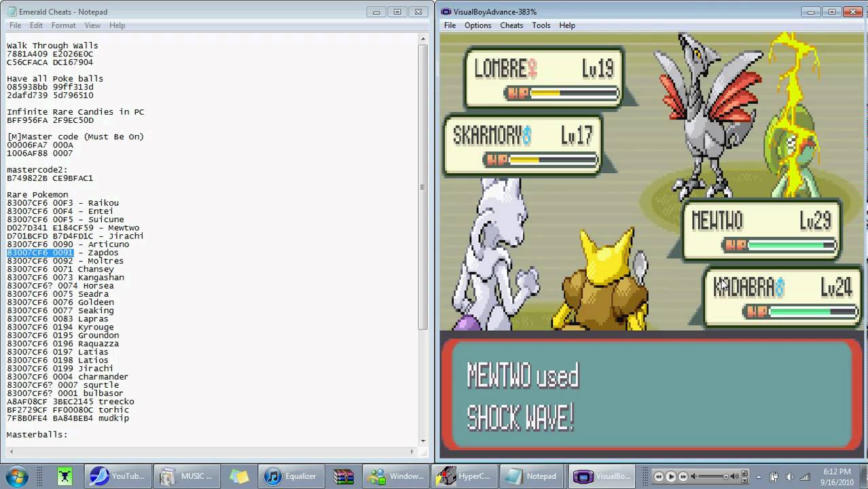Image resolution: width=868 pixels, height=489 pixels.
Task: Open the VisualBoyAdvance Cheats menu
Action: point(511,25)
